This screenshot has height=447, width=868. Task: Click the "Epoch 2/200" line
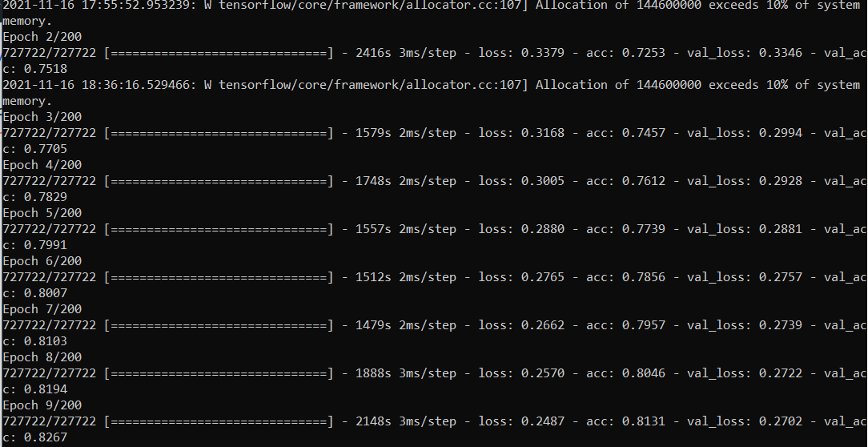point(42,37)
